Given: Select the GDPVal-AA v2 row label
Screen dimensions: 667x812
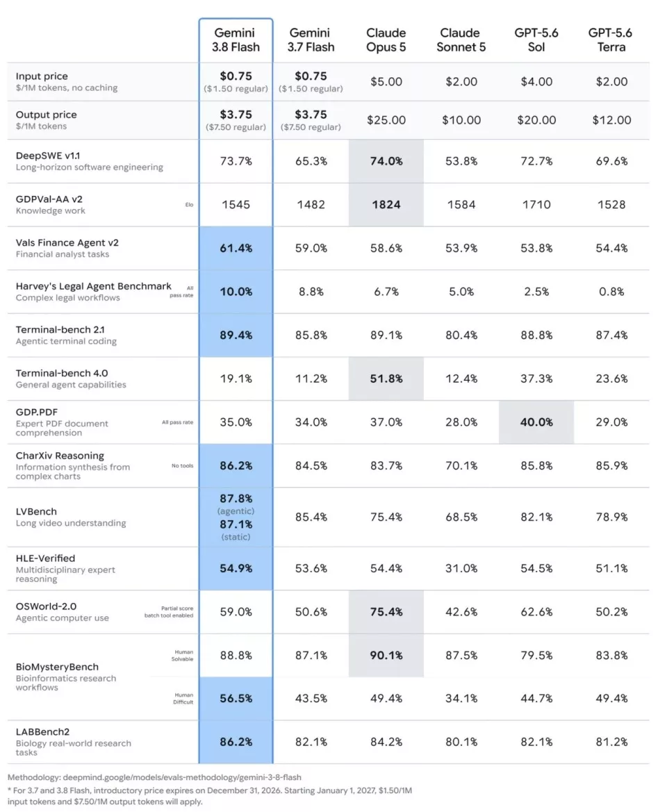Looking at the screenshot, I should [49, 199].
